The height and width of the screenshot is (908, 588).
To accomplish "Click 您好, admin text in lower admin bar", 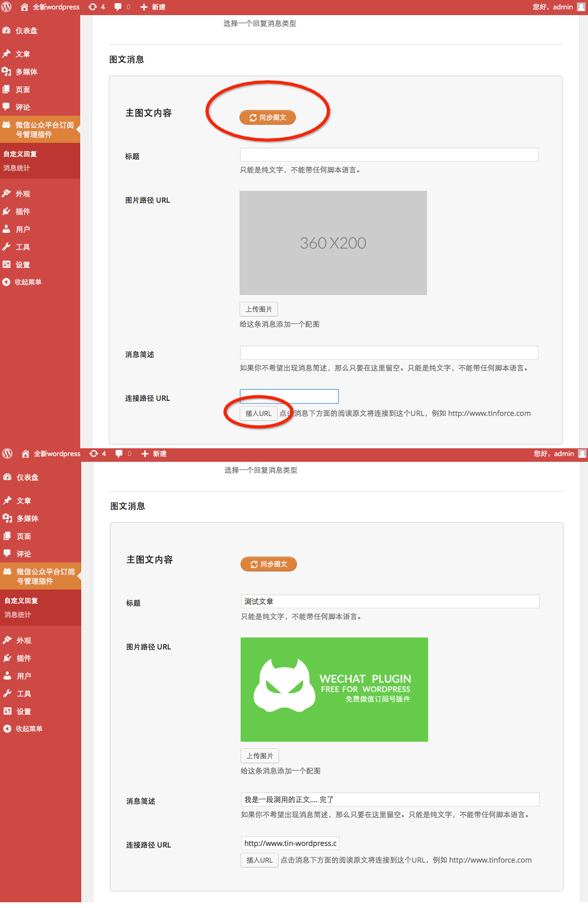I will point(554,453).
